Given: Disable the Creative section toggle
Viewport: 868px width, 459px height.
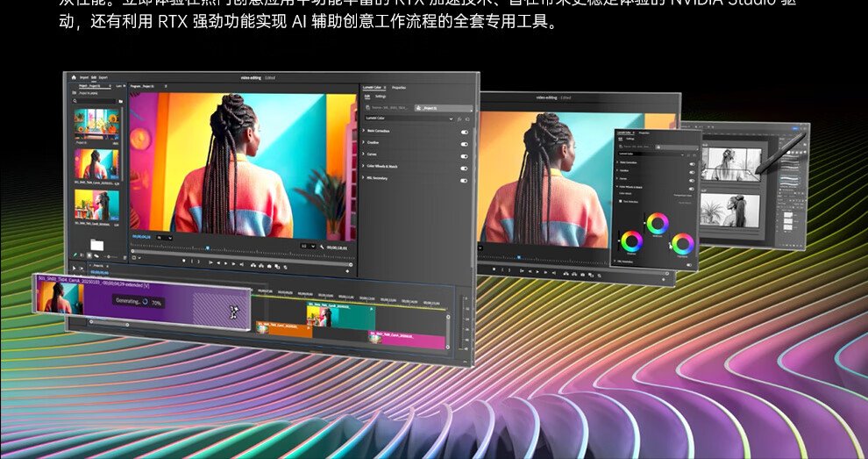Looking at the screenshot, I should 464,143.
